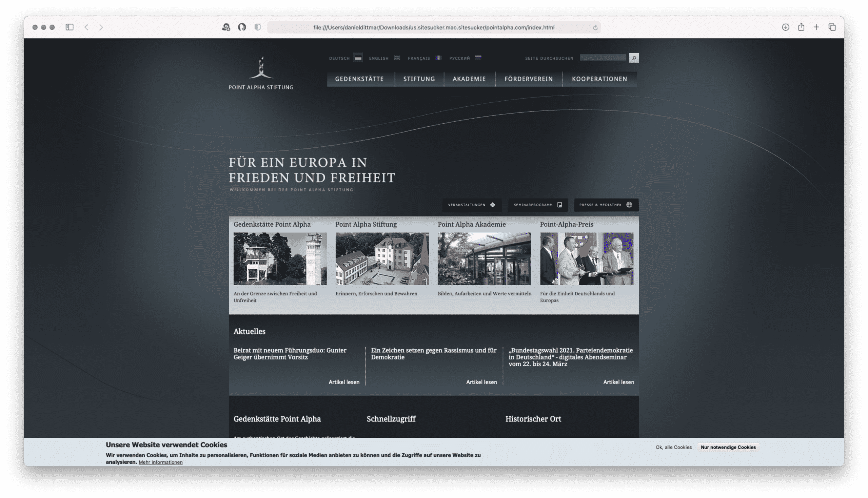Click the magnifier search button

coord(634,58)
